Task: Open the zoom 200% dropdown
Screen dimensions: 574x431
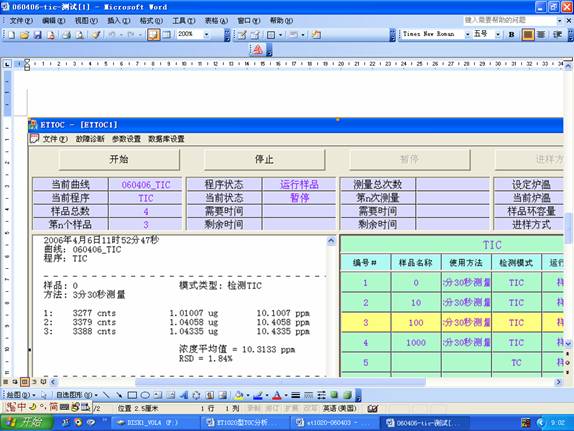Action: tap(206, 35)
